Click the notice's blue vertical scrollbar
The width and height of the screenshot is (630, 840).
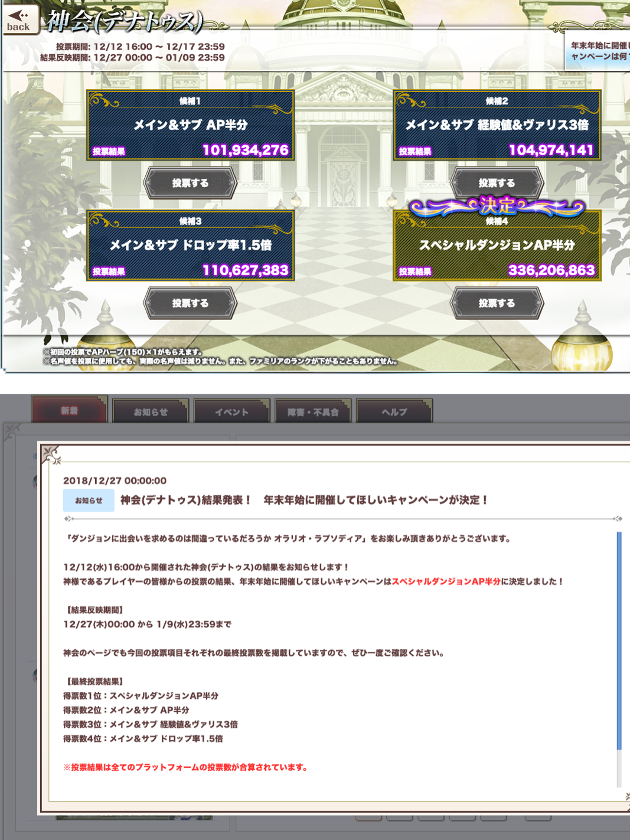click(619, 640)
